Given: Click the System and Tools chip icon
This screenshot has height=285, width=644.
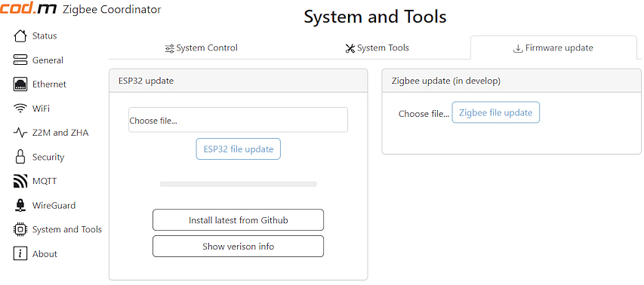Looking at the screenshot, I should click(20, 229).
